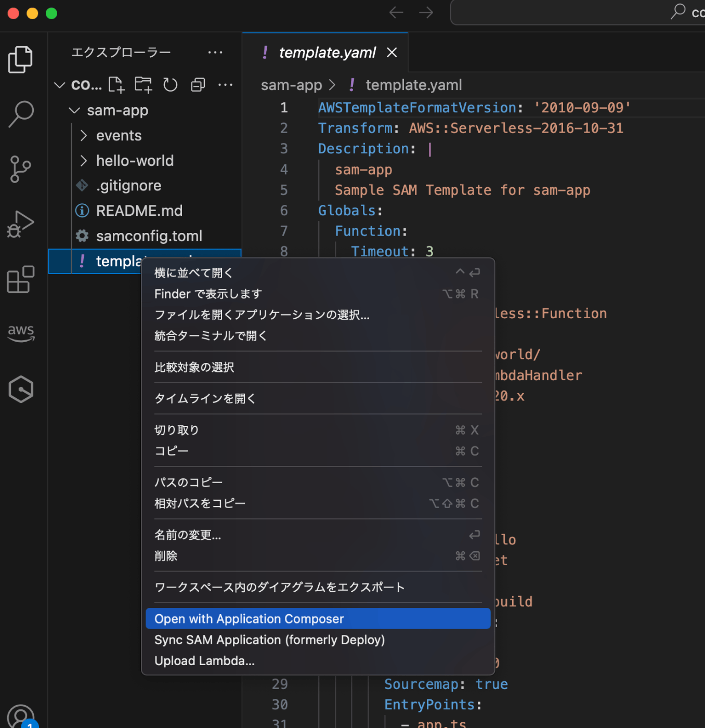Go back with navigation arrow
The width and height of the screenshot is (705, 728).
point(396,12)
